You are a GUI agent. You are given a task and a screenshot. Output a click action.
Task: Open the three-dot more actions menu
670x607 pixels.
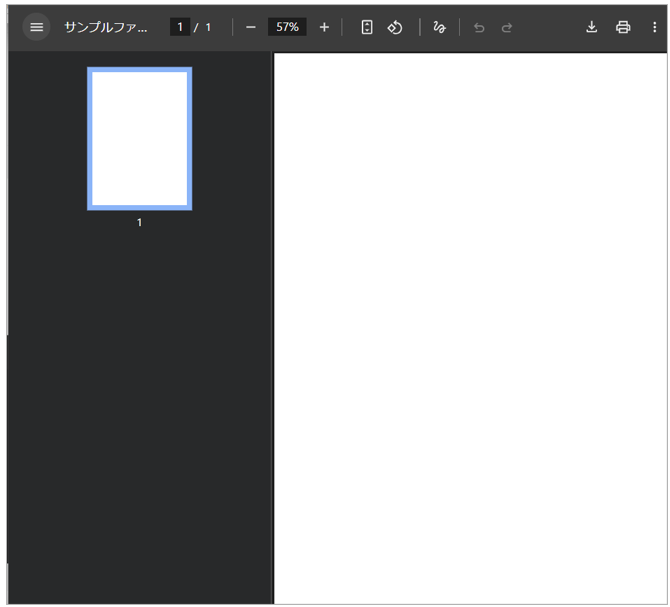coord(654,27)
